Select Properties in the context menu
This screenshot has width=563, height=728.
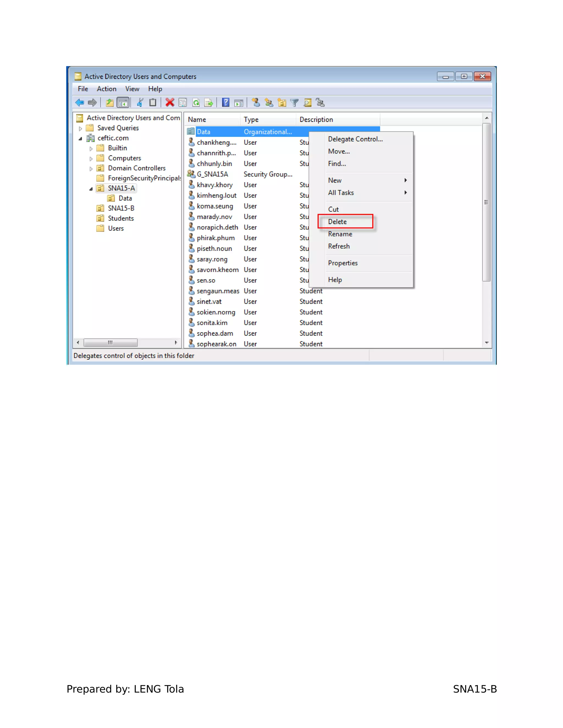point(343,263)
